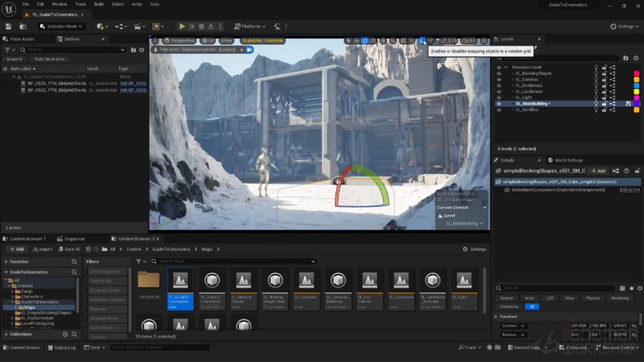Click the Import button
The height and width of the screenshot is (362, 644).
point(43,250)
